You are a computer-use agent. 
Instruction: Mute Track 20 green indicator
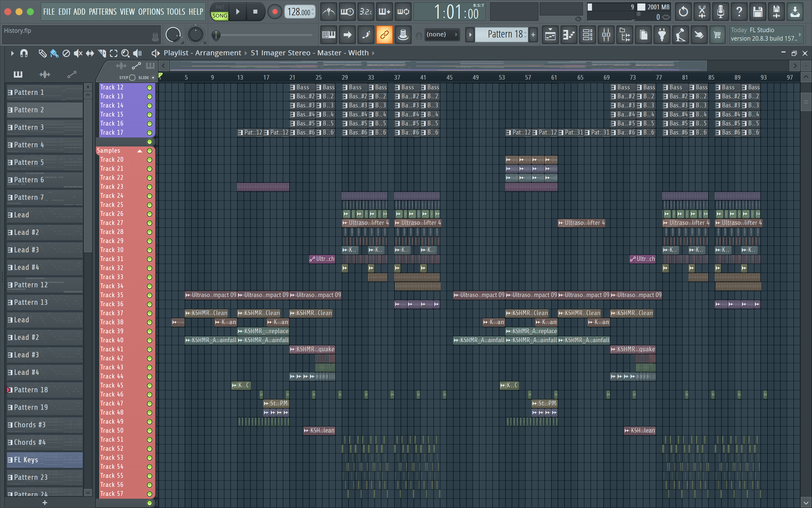tap(149, 159)
